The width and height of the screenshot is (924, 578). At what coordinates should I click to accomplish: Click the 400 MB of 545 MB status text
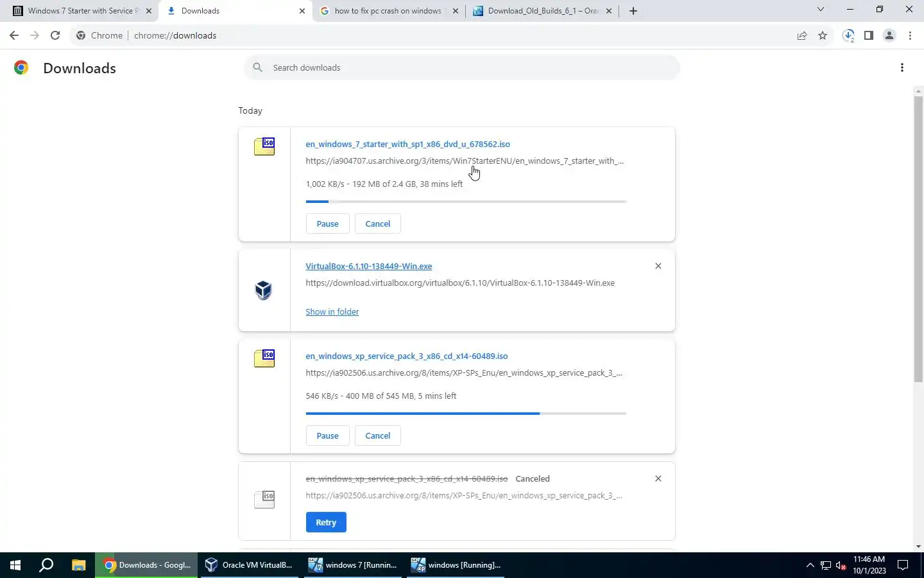(x=380, y=396)
